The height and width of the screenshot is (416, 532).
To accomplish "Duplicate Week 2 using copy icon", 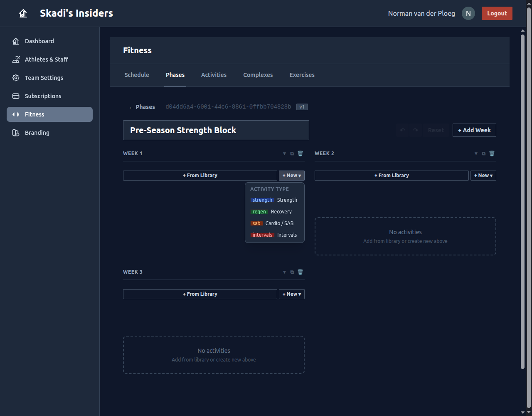I will pos(484,154).
